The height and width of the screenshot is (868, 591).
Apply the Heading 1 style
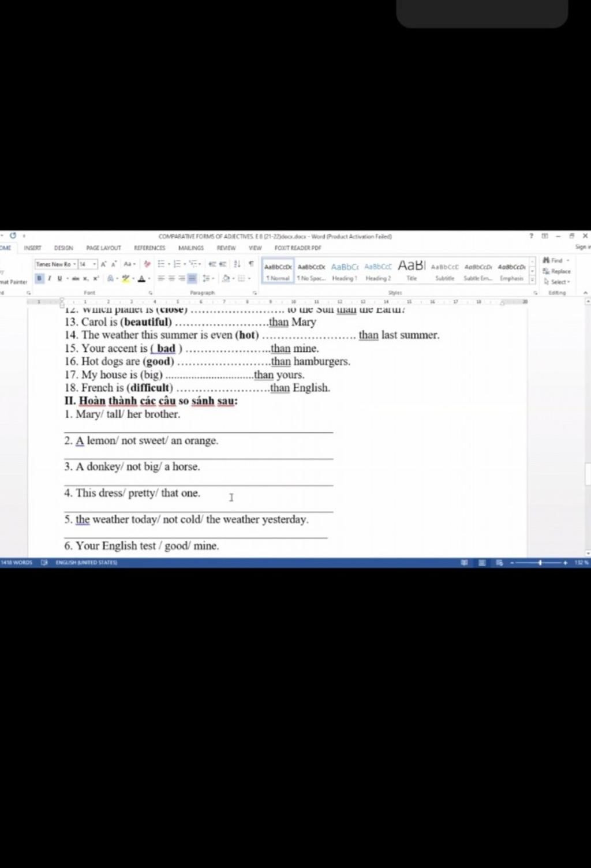[345, 271]
